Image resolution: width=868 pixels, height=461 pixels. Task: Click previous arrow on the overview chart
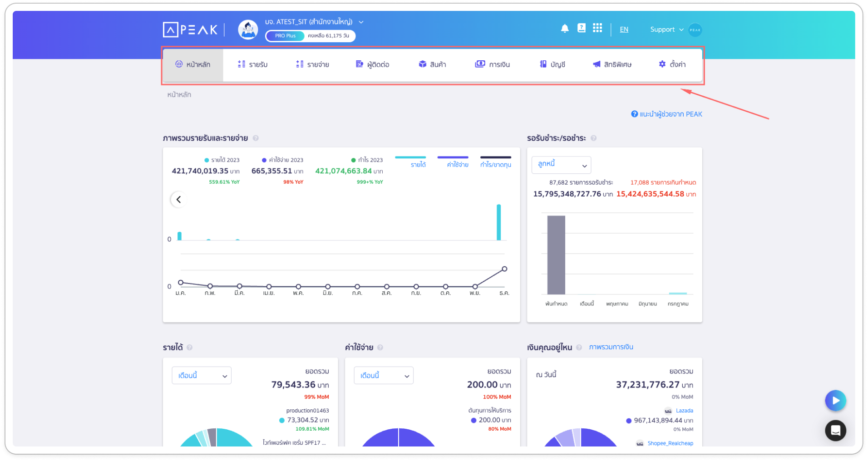(x=178, y=199)
